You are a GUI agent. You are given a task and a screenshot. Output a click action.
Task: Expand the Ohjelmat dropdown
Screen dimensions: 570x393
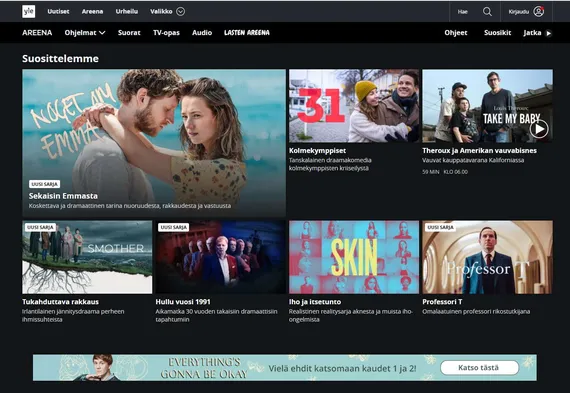click(85, 33)
